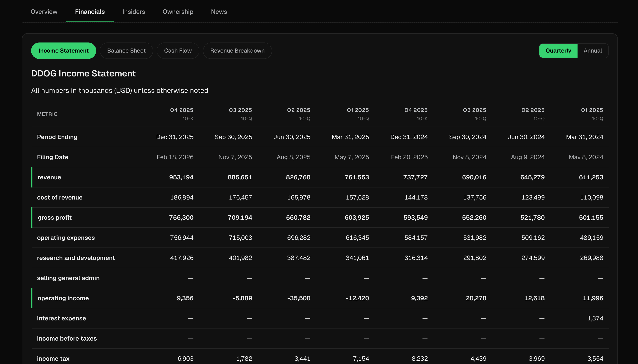Select the gross profit row label
Image resolution: width=638 pixels, height=364 pixels.
[55, 217]
